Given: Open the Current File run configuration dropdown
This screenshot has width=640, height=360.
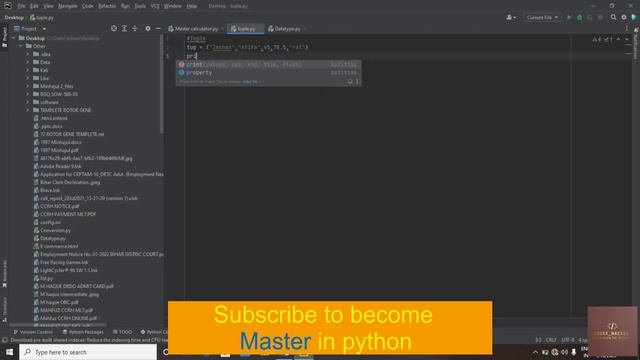Looking at the screenshot, I should coord(542,18).
